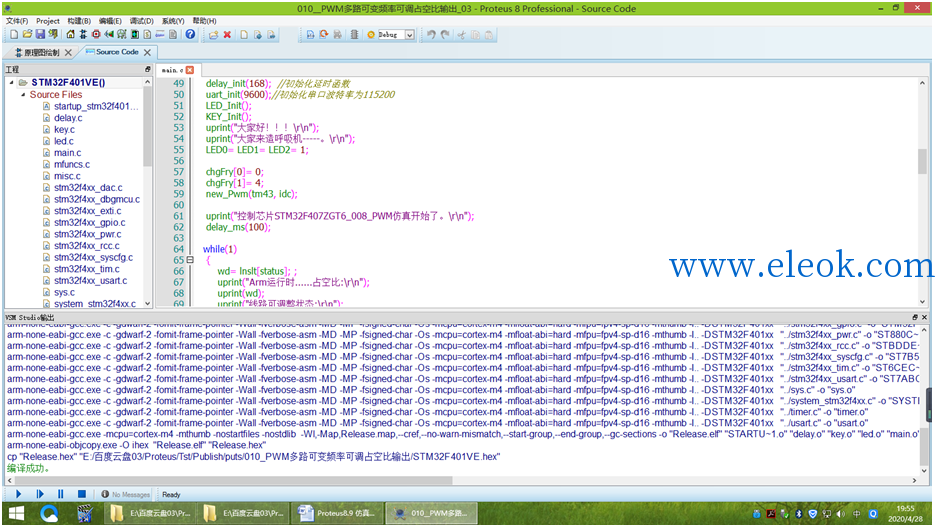Click the taskbar volume speaker icon
Image resolution: width=935 pixels, height=527 pixels.
click(841, 513)
